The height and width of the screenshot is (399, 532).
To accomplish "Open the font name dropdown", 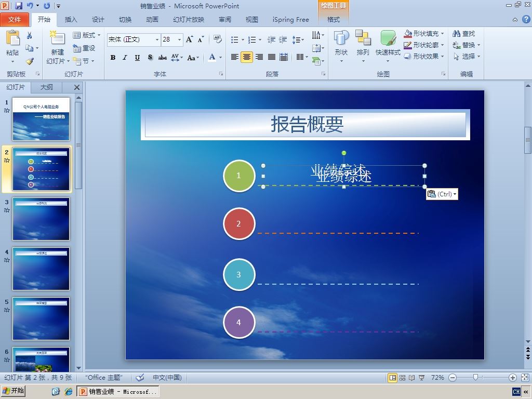I will tap(157, 39).
